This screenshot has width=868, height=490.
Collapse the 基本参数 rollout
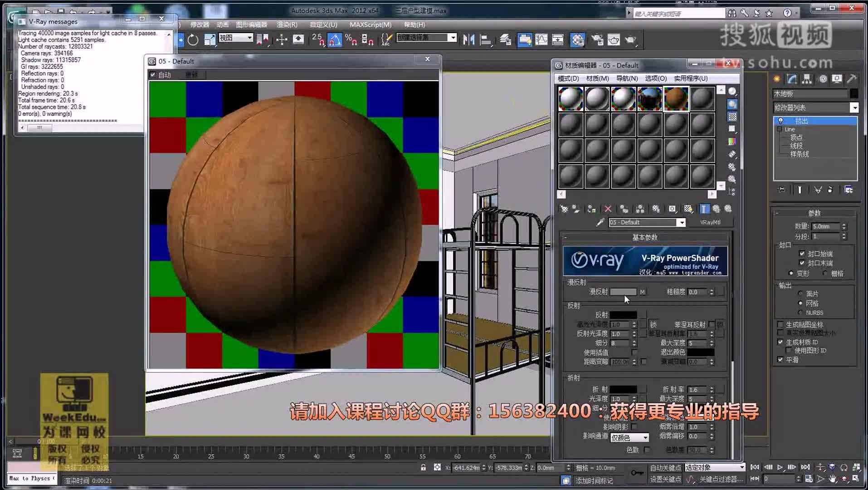click(x=645, y=237)
